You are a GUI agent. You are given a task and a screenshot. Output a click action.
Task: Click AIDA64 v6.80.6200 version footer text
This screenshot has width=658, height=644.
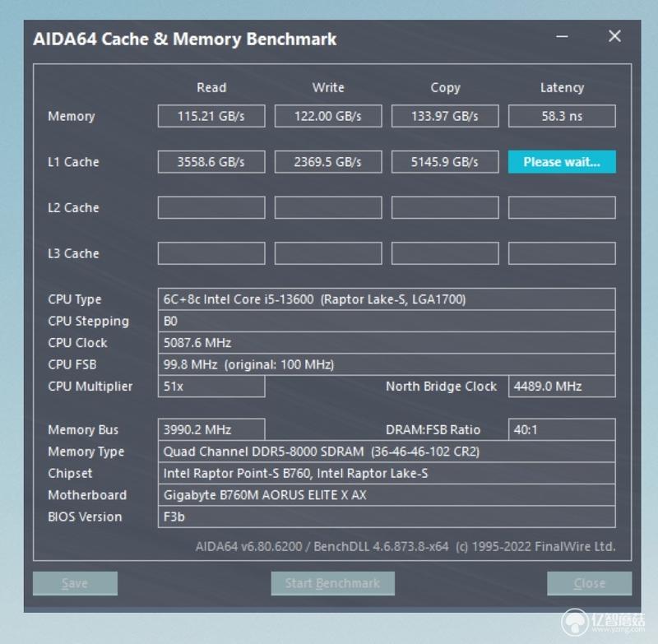(x=405, y=547)
